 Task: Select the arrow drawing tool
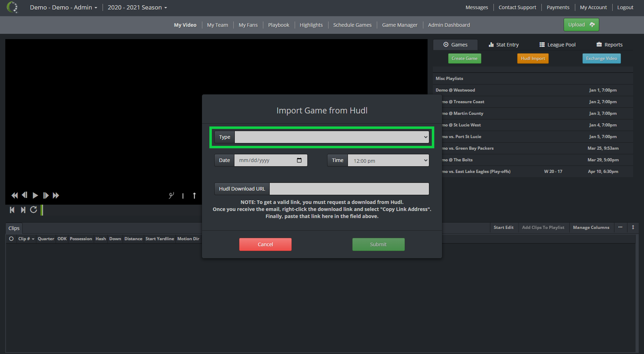click(x=194, y=195)
